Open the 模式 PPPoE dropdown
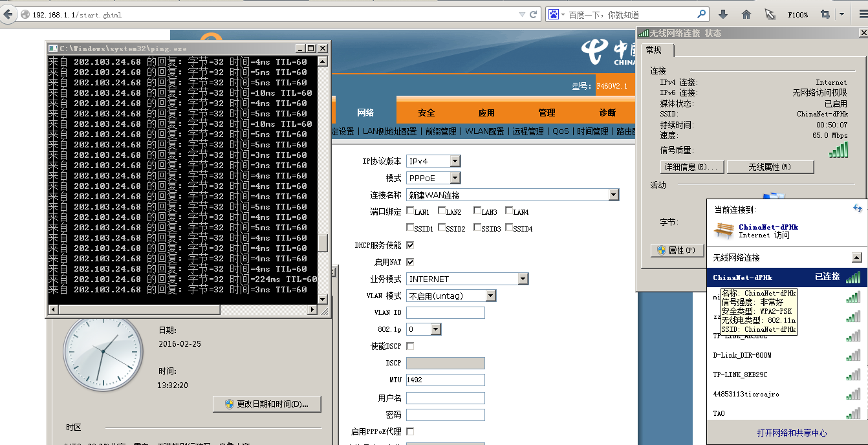This screenshot has width=868, height=445. tap(434, 178)
